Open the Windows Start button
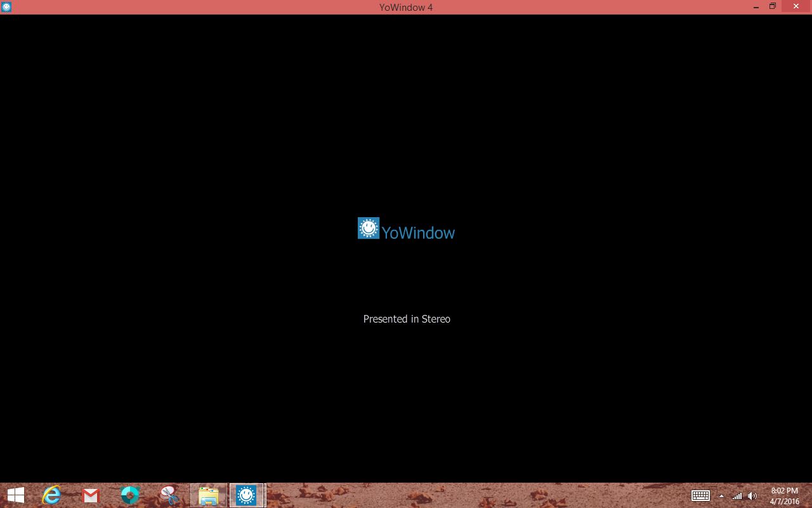 (16, 495)
